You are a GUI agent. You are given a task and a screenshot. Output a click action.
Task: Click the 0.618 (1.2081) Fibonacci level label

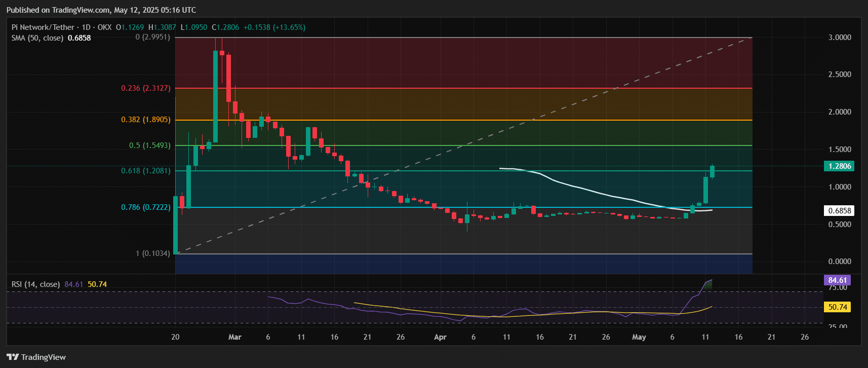coord(146,171)
